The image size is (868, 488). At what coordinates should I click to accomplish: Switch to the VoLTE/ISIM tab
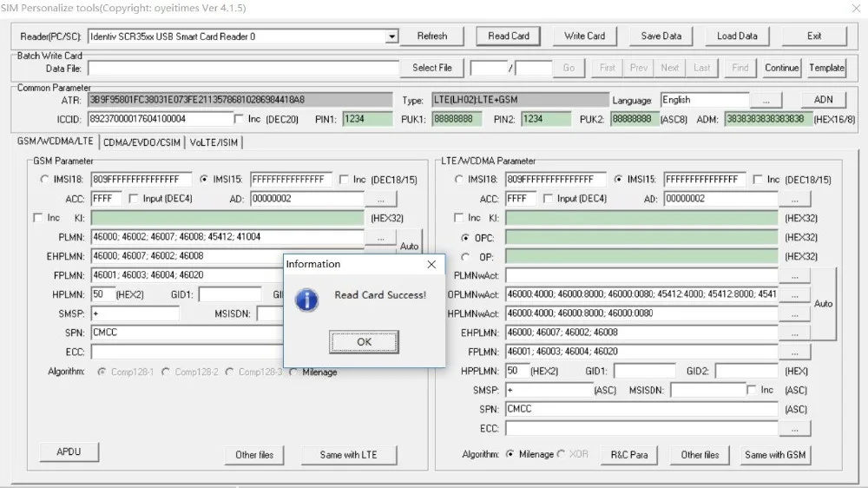click(214, 142)
